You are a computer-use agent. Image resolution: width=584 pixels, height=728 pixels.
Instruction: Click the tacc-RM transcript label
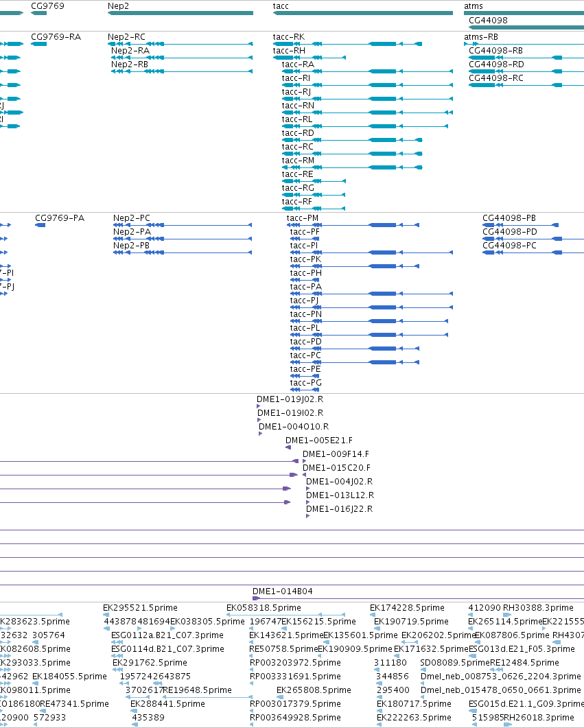298,160
